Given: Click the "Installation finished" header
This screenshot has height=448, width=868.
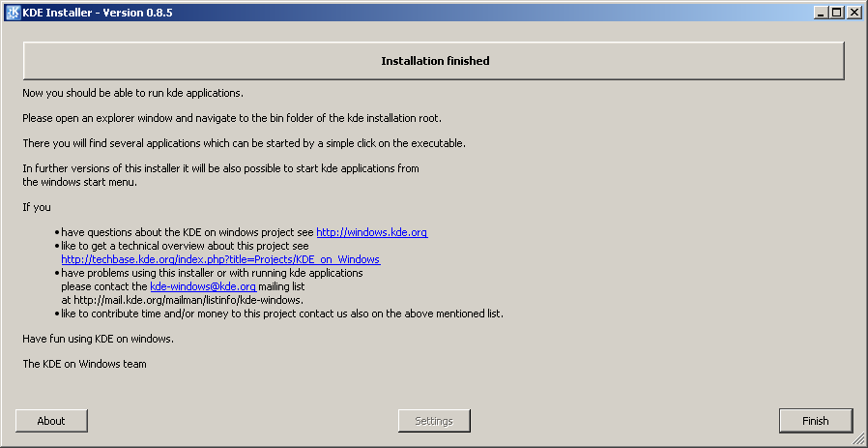Looking at the screenshot, I should pos(433,61).
